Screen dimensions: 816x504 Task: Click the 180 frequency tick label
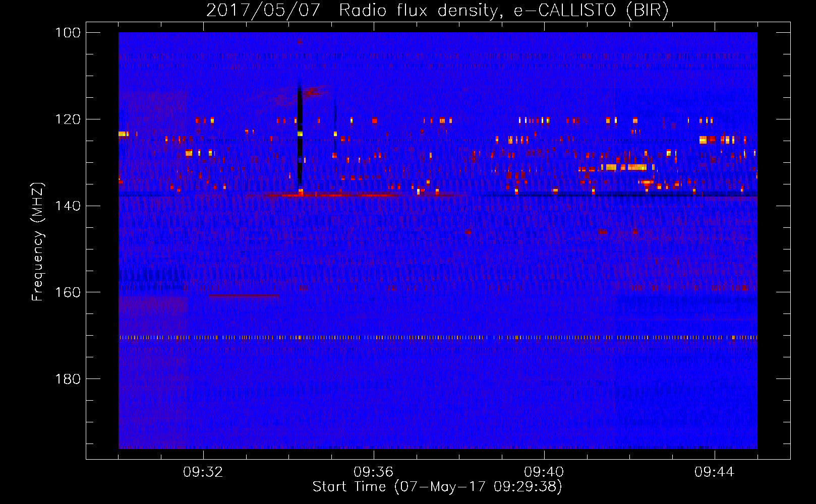[68, 379]
